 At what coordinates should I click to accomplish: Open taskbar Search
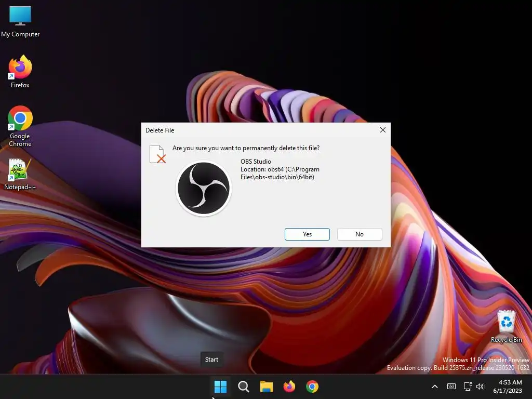[243, 387]
